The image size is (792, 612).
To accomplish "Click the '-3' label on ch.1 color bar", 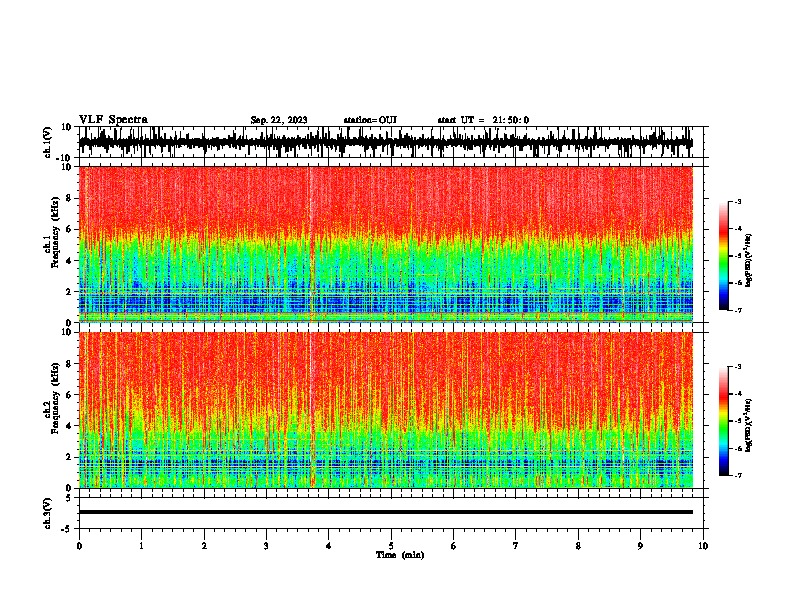I will coord(738,201).
